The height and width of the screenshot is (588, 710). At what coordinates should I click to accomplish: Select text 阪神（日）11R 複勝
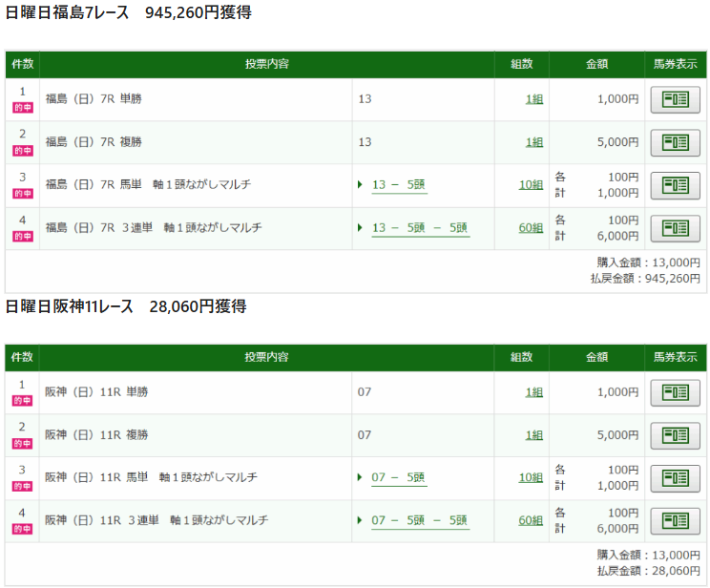(96, 435)
